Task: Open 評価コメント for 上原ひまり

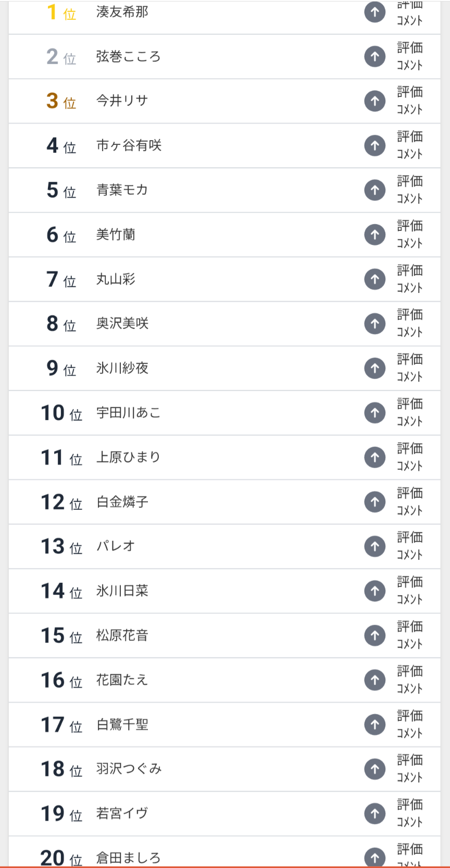Action: (409, 457)
